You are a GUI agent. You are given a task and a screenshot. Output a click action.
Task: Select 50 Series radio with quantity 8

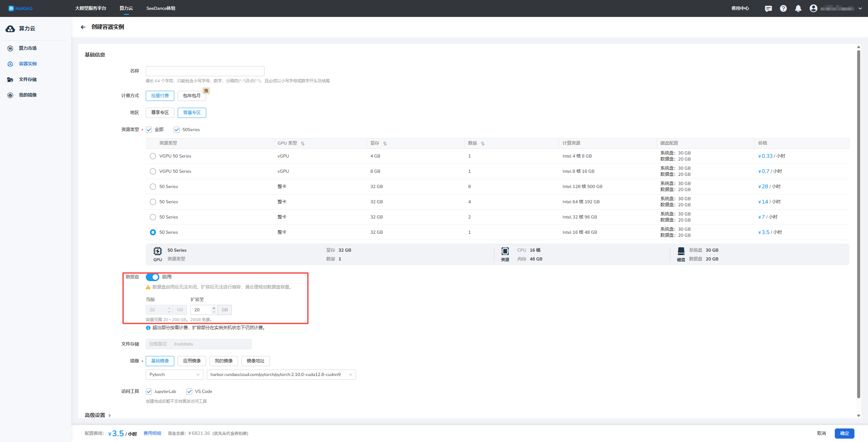click(x=153, y=187)
